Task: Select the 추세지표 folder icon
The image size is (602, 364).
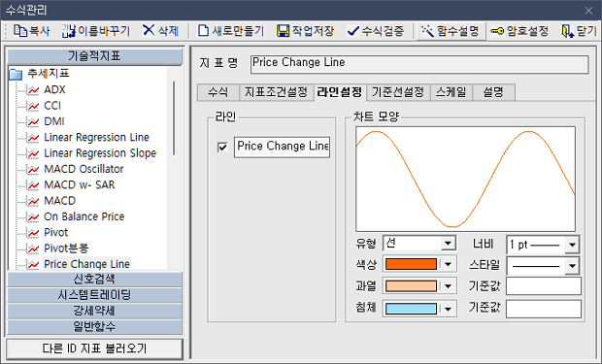Action: pyautogui.click(x=16, y=74)
